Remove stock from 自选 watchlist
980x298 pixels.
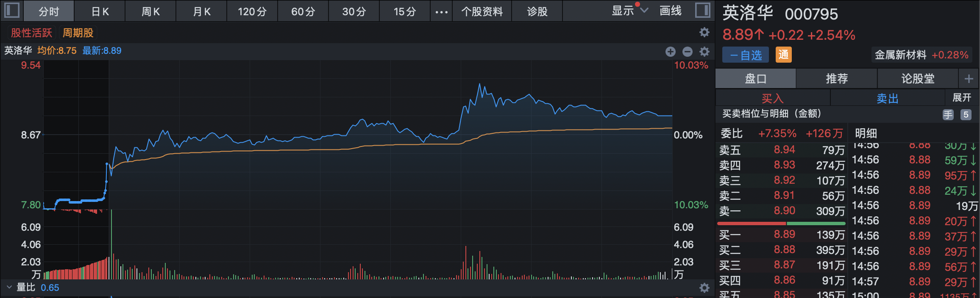745,55
